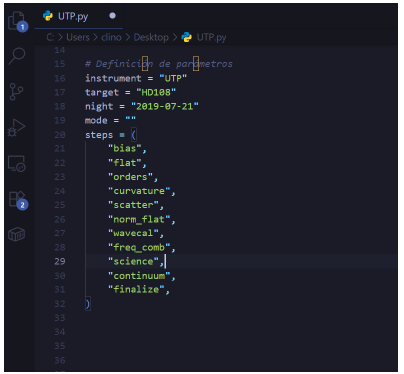Open the Search view icon
404x374 pixels.
click(x=16, y=56)
